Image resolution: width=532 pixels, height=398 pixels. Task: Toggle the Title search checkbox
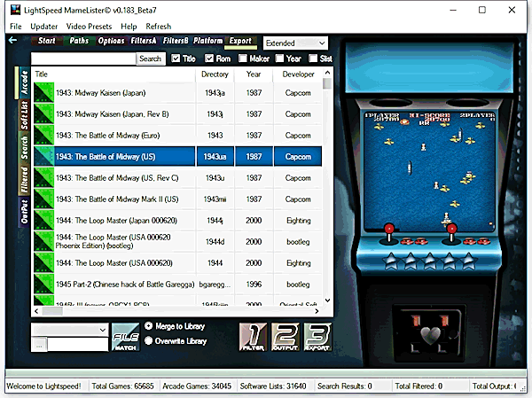[x=176, y=59]
